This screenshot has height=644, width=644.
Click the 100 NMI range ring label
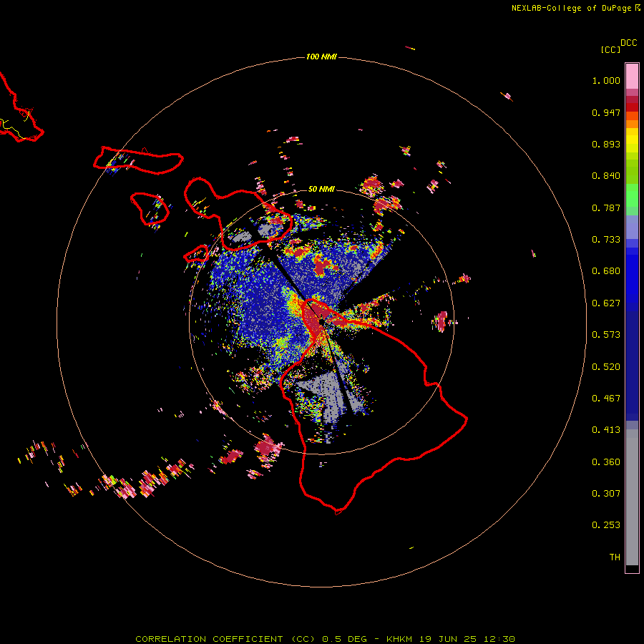coord(321,57)
